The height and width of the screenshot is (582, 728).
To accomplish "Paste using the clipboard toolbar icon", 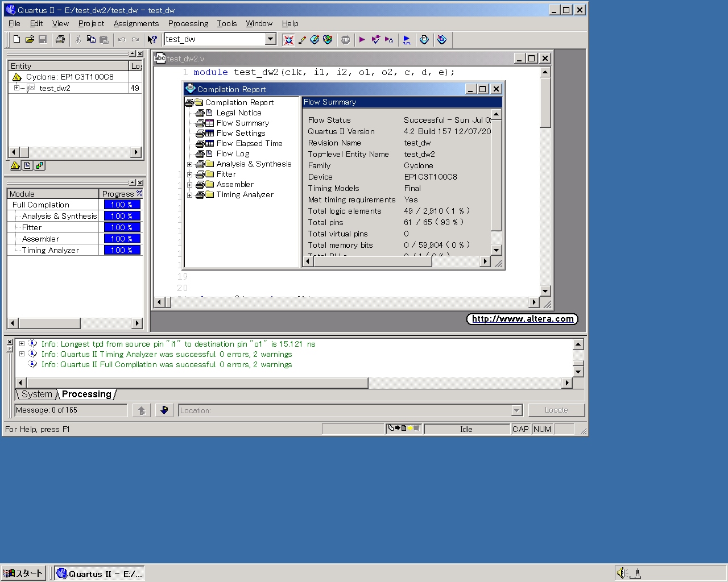I will coord(104,39).
